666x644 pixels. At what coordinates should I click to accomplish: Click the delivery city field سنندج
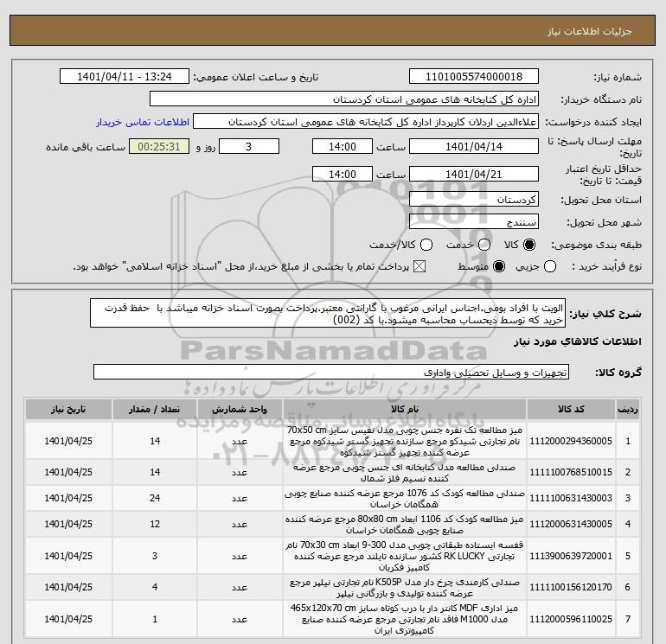coord(474,221)
